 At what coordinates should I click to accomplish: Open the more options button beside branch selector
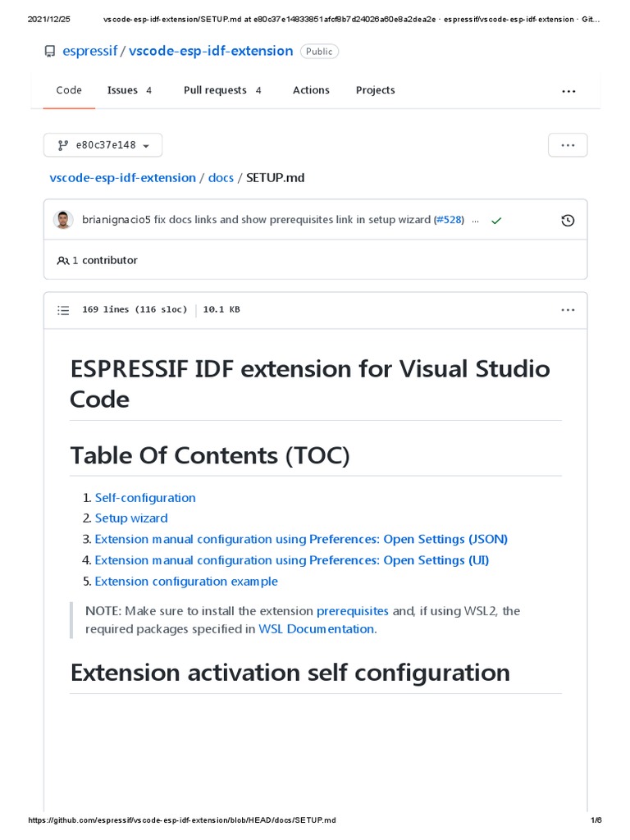pyautogui.click(x=568, y=145)
